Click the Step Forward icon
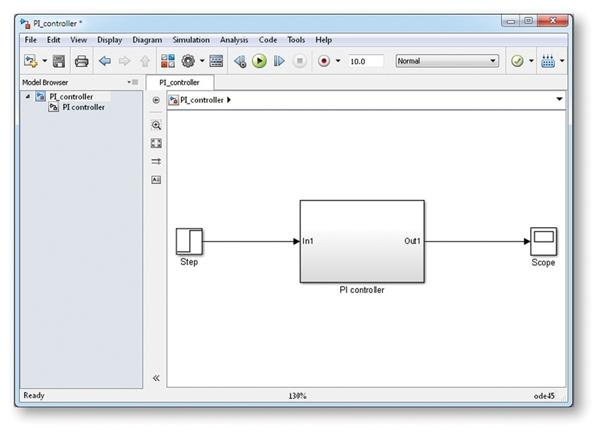 pos(279,61)
